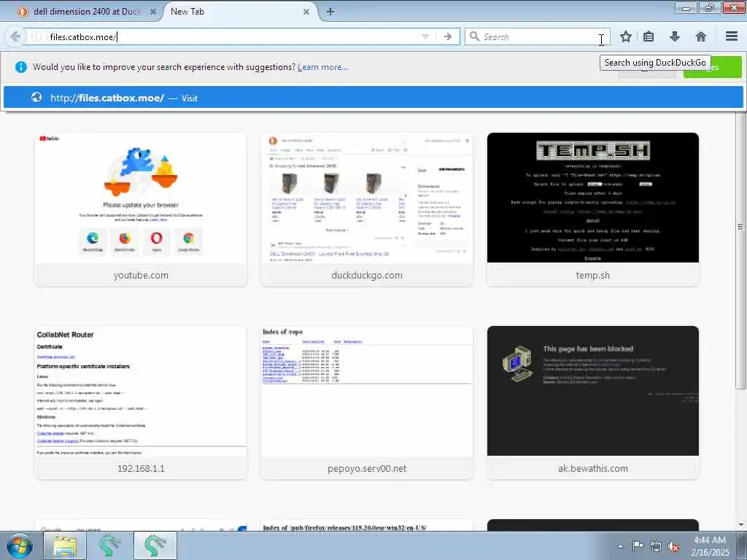Show hidden tray icons arrow
747x560 pixels.
tap(620, 546)
